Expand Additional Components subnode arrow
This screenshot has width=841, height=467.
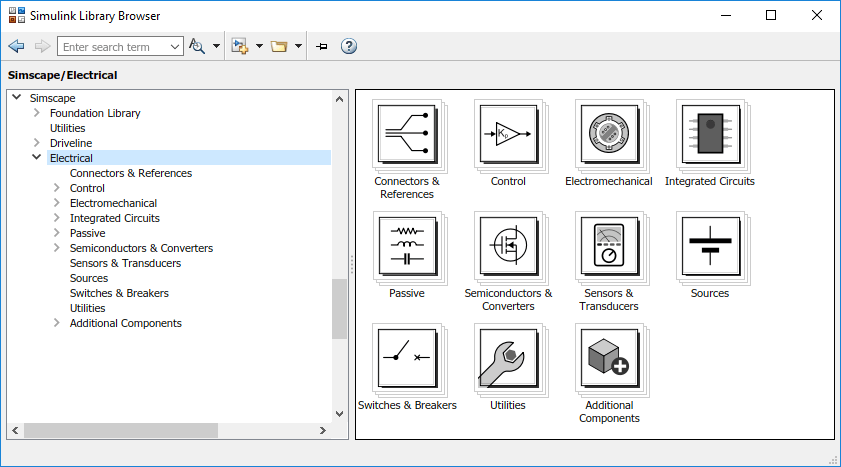(x=56, y=323)
